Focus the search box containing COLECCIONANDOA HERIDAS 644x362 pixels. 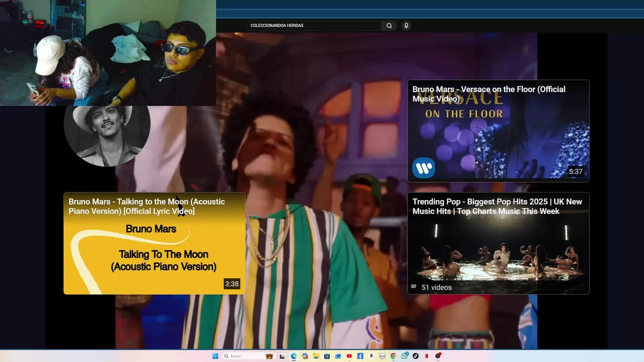click(314, 26)
